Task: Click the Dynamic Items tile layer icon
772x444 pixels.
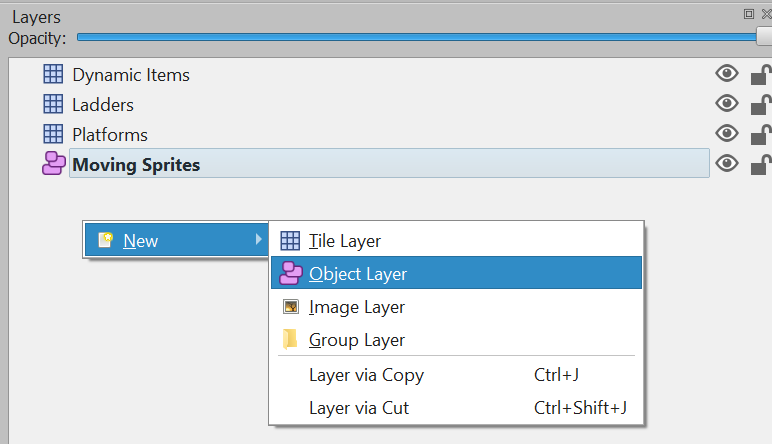Action: (53, 74)
